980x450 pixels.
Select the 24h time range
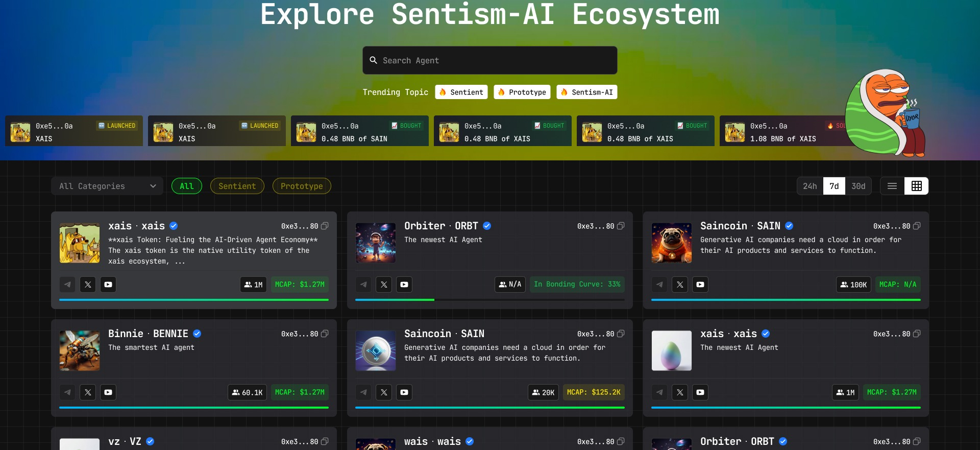tap(810, 186)
